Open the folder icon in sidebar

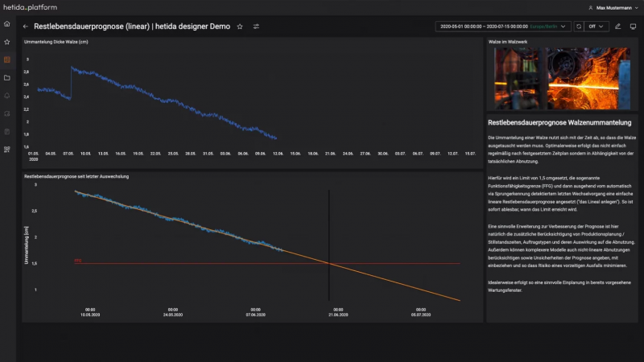[7, 77]
